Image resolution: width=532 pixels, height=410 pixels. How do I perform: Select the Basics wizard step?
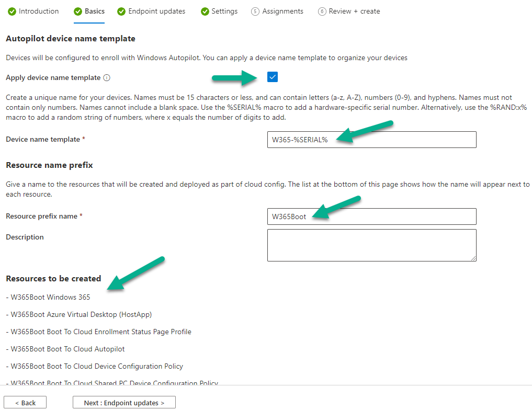tap(89, 11)
